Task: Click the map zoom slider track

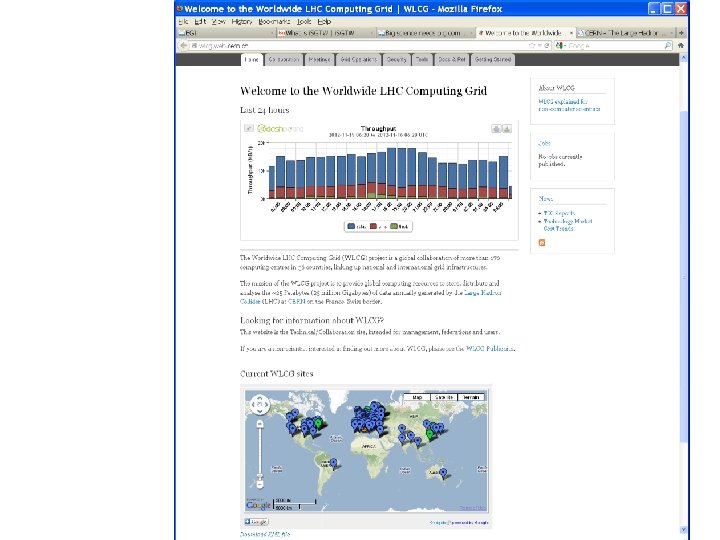Action: point(260,452)
